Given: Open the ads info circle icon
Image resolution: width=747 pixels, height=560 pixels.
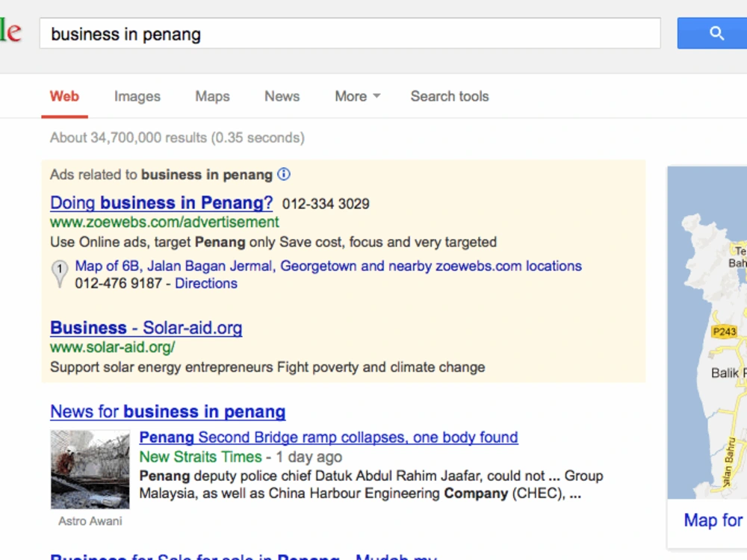Looking at the screenshot, I should pos(284,174).
